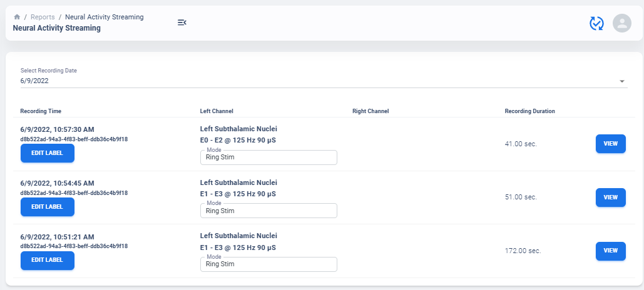Viewport: 644px width, 290px height.
Task: Click the Left Channel column header
Action: (x=217, y=111)
